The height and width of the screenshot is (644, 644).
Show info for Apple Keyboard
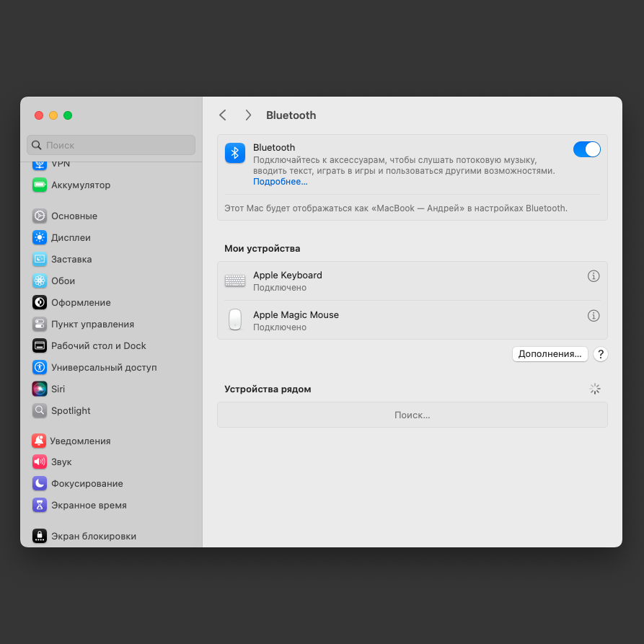594,276
